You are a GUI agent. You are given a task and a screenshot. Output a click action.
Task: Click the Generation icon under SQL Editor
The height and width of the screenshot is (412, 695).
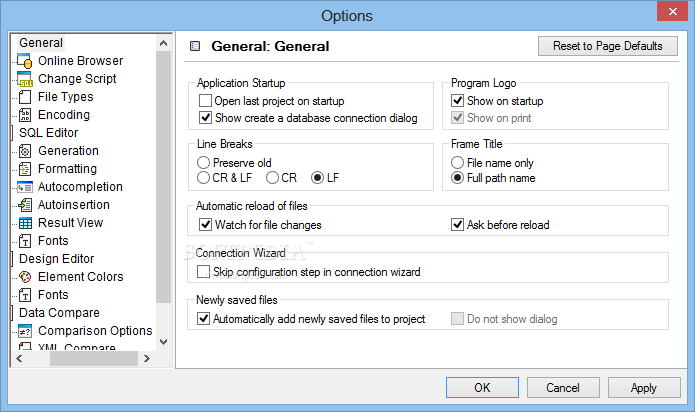25,151
